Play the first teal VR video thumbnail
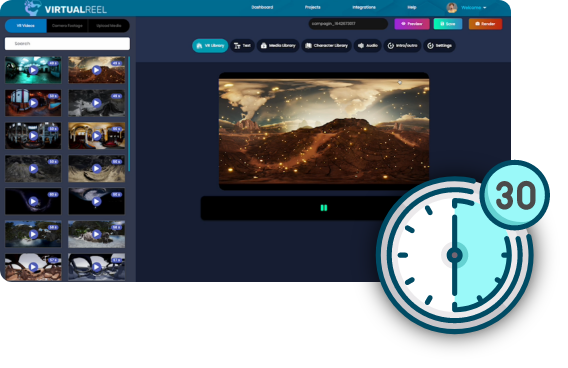Image resolution: width=568 pixels, height=368 pixels. click(x=33, y=70)
